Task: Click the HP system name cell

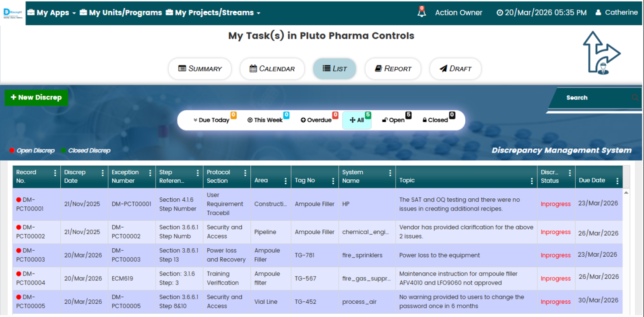Action: [346, 204]
